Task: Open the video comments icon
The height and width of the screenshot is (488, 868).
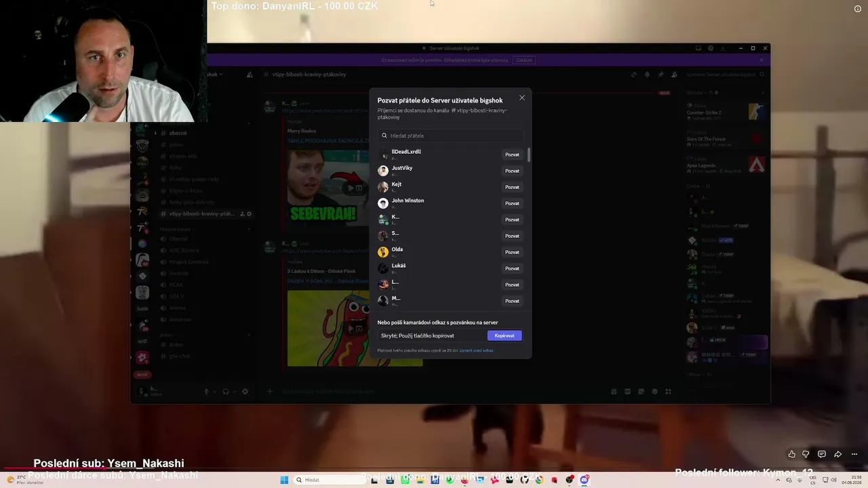Action: tap(821, 454)
